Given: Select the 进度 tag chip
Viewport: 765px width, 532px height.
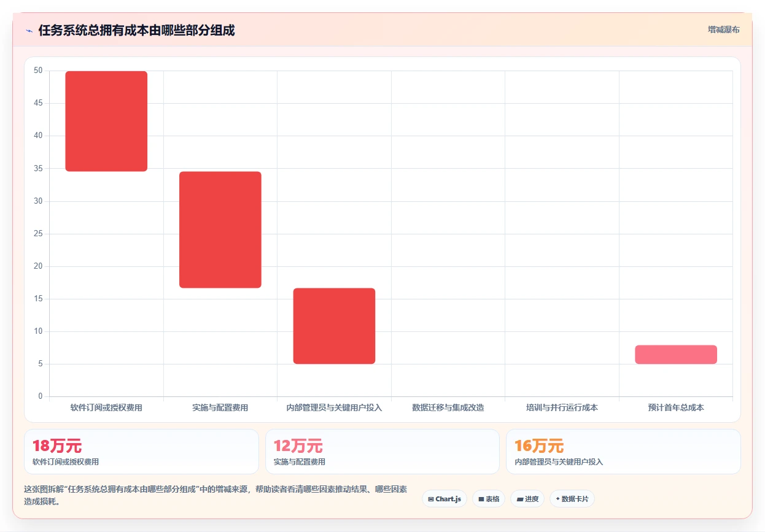Looking at the screenshot, I should click(x=527, y=499).
